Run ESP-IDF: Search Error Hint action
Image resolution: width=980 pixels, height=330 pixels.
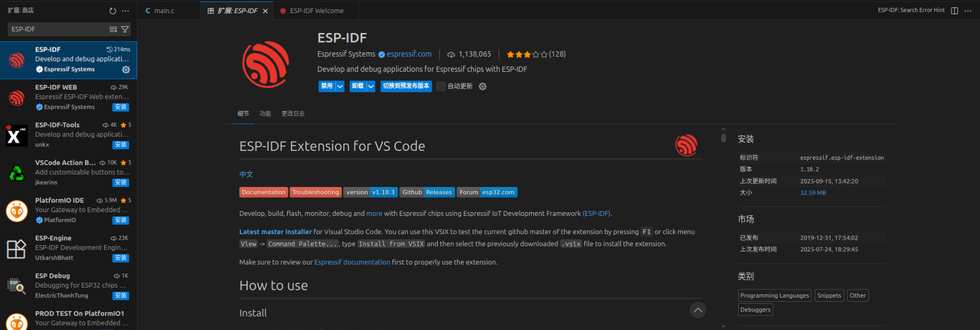[911, 11]
